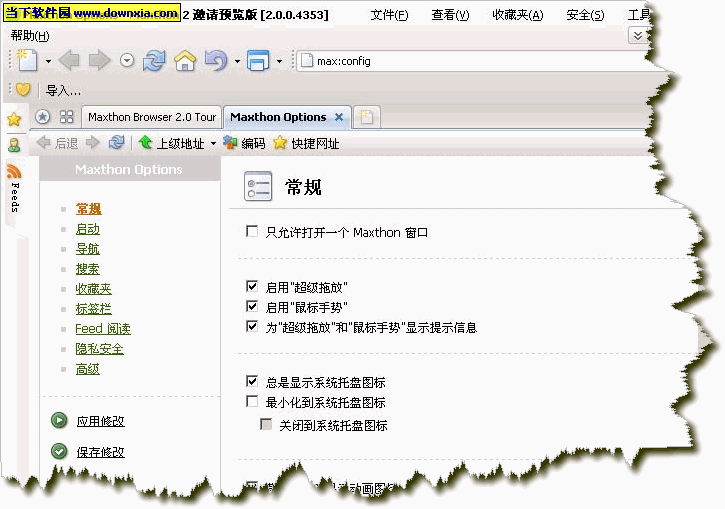Click the 常规 section header icon
Screen dimensions: 725x509
pyautogui.click(x=258, y=186)
